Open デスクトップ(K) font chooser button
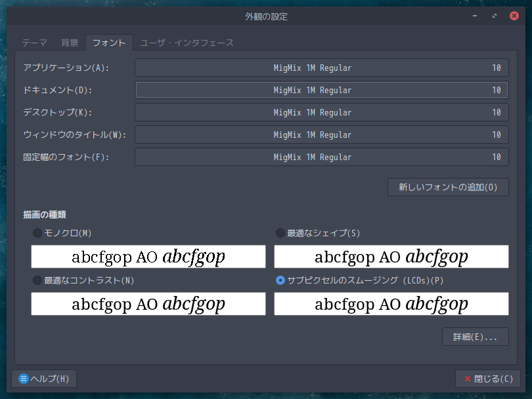 click(322, 113)
